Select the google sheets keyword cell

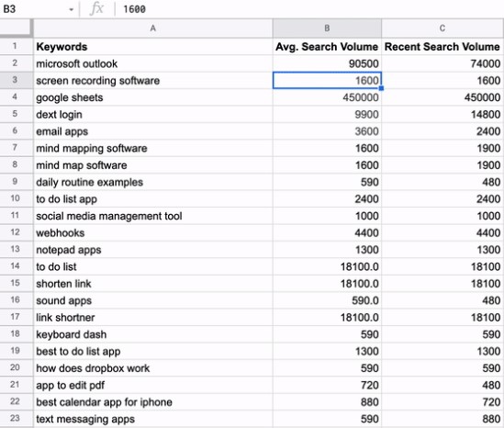click(x=153, y=97)
